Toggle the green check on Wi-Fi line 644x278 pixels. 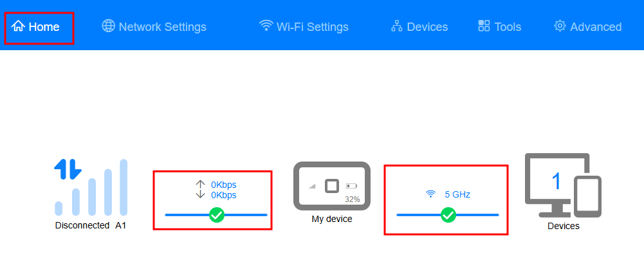[x=448, y=215]
